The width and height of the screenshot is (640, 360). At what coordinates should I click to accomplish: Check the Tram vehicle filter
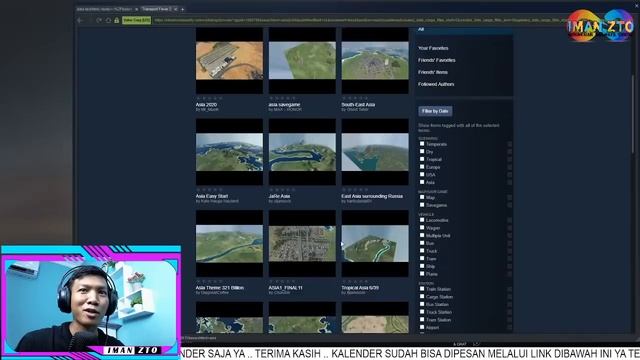pyautogui.click(x=422, y=258)
